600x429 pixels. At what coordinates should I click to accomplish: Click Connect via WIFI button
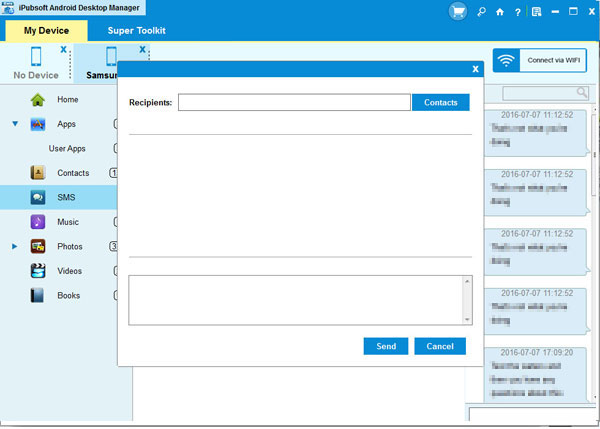(538, 61)
